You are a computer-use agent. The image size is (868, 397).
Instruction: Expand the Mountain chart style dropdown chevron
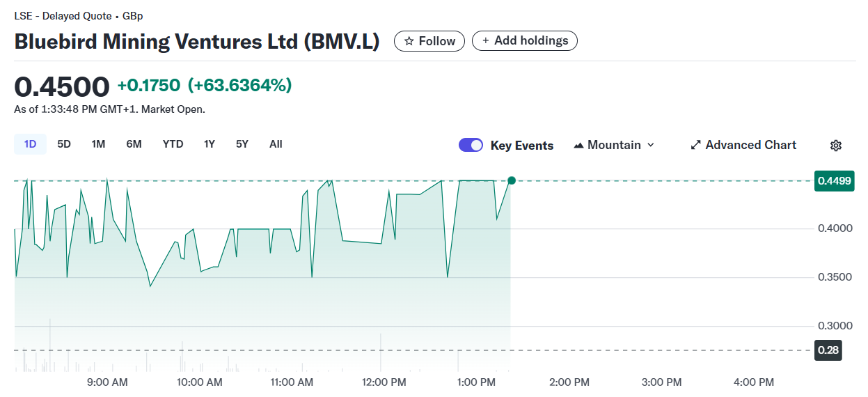(x=651, y=145)
